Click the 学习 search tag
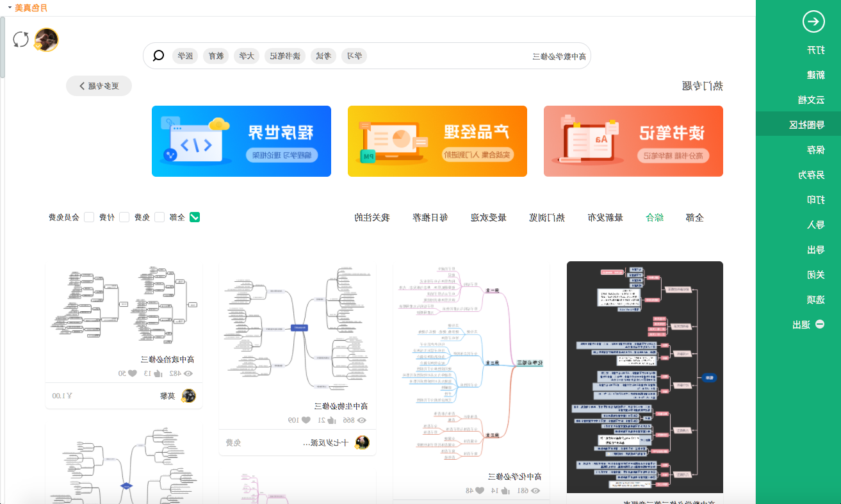Viewport: 841px width, 504px height. pos(354,56)
